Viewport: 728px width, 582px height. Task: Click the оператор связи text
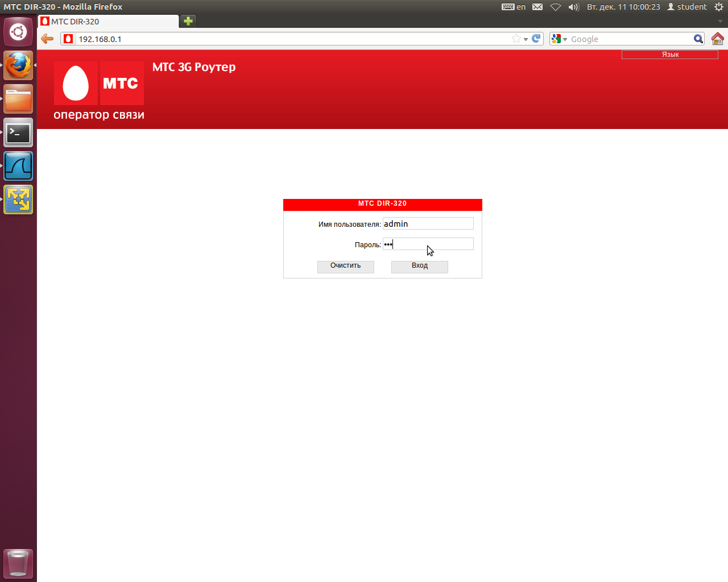click(99, 115)
